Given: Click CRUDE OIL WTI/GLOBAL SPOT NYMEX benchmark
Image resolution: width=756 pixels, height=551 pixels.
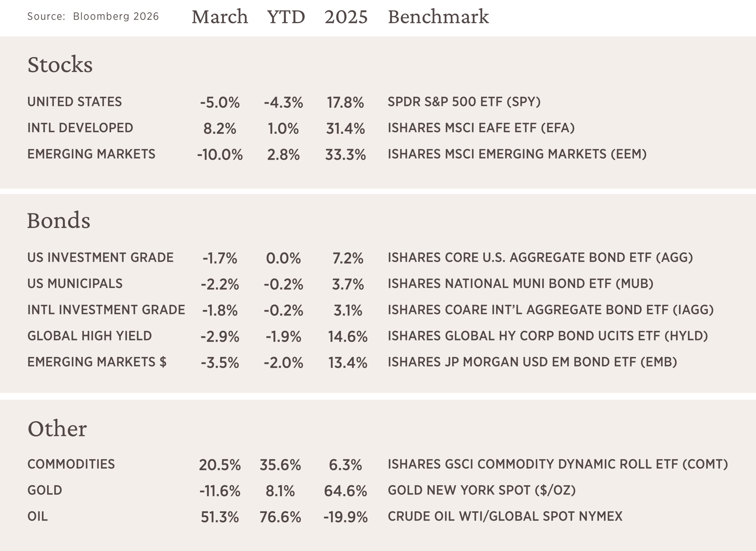Looking at the screenshot, I should [505, 516].
